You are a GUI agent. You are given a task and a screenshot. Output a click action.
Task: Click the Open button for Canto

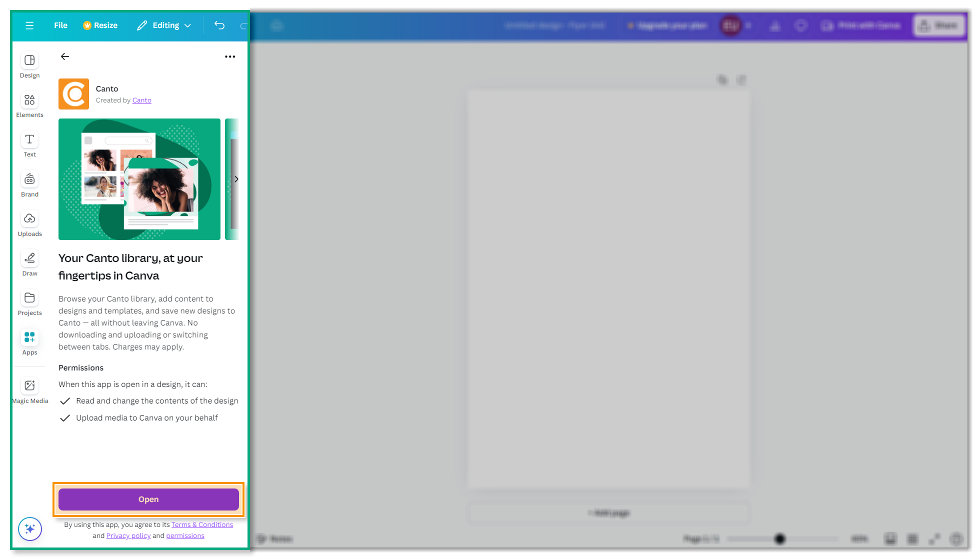148,499
